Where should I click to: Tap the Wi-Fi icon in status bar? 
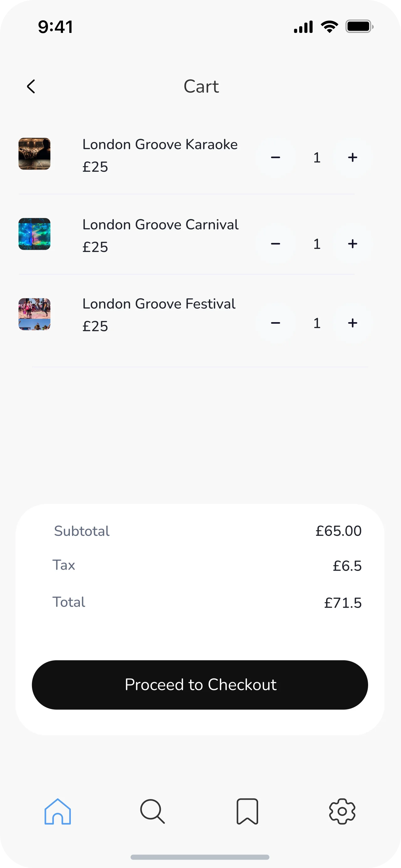pyautogui.click(x=329, y=27)
